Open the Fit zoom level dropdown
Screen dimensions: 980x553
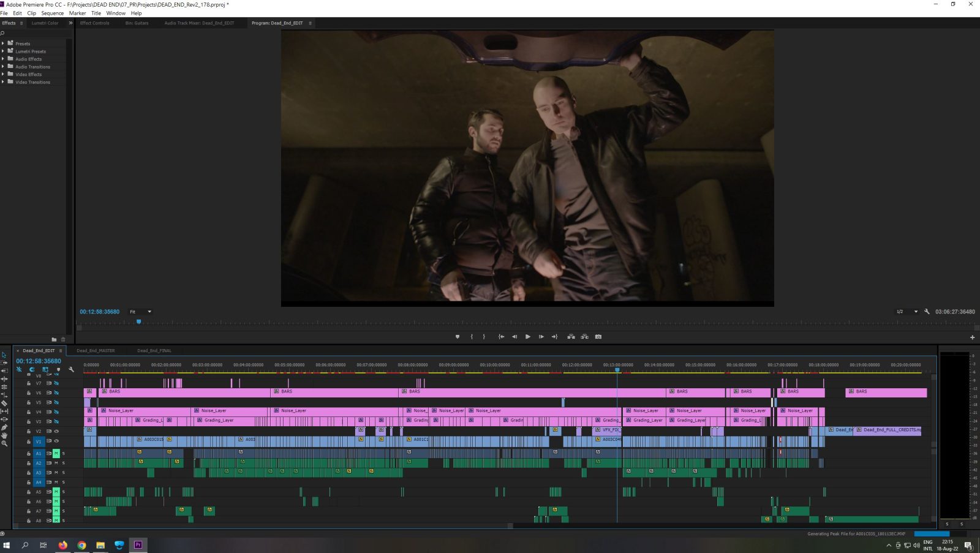[x=140, y=312]
